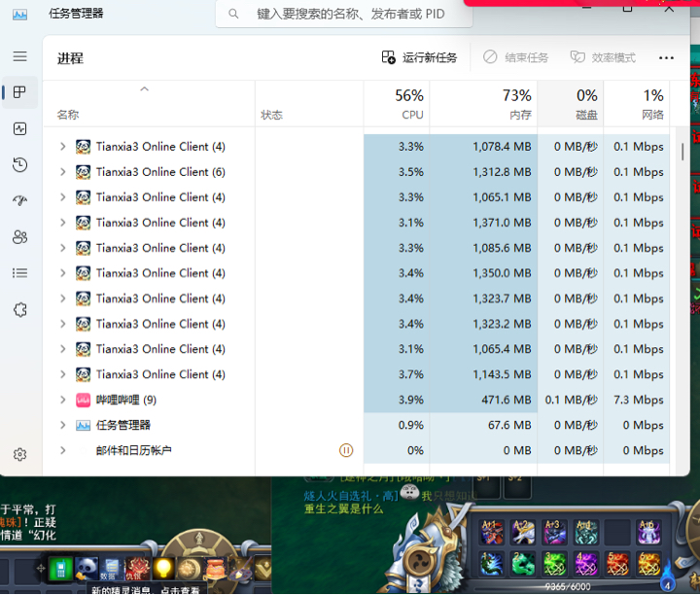Open the red 仇恨 icon in game toolbar
The width and height of the screenshot is (700, 595).
click(137, 568)
